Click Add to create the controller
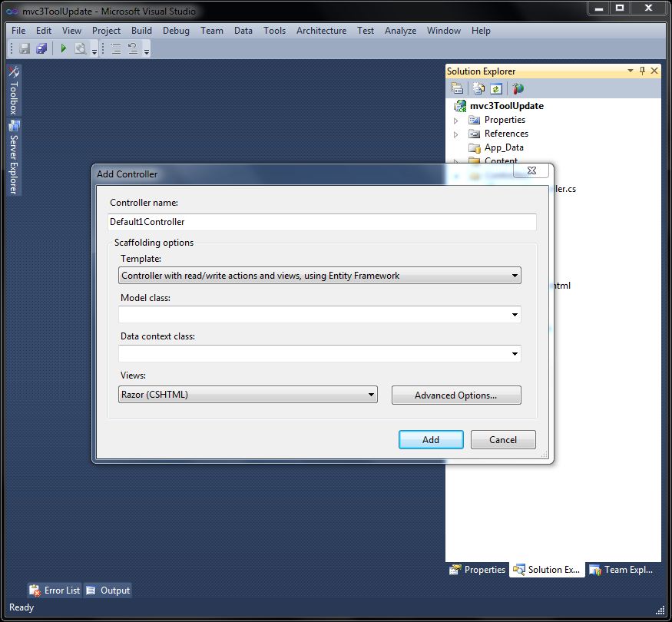The image size is (672, 622). tap(431, 440)
